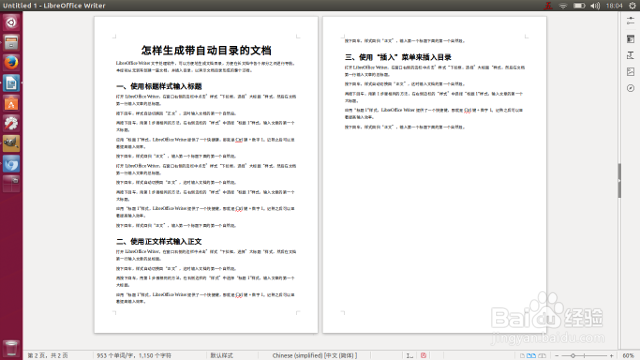Click heading 二、使用正文样式输入正文
Image resolution: width=640 pixels, height=360 pixels.
click(159, 241)
